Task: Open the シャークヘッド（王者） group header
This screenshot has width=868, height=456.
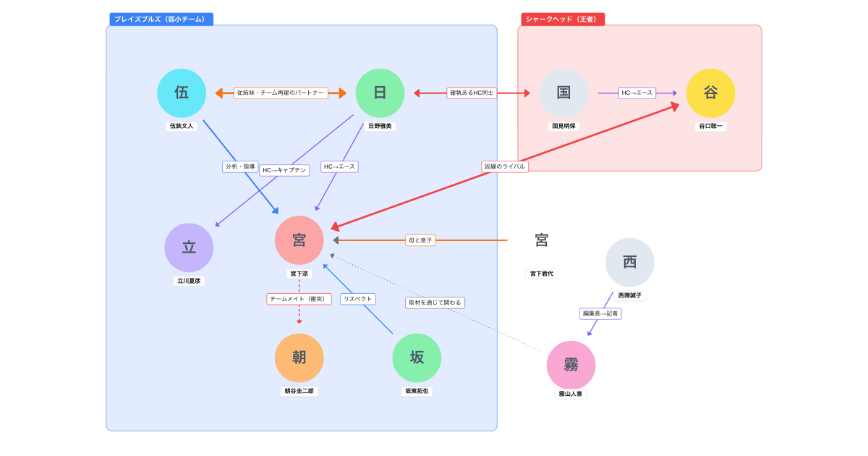Action: coord(562,19)
